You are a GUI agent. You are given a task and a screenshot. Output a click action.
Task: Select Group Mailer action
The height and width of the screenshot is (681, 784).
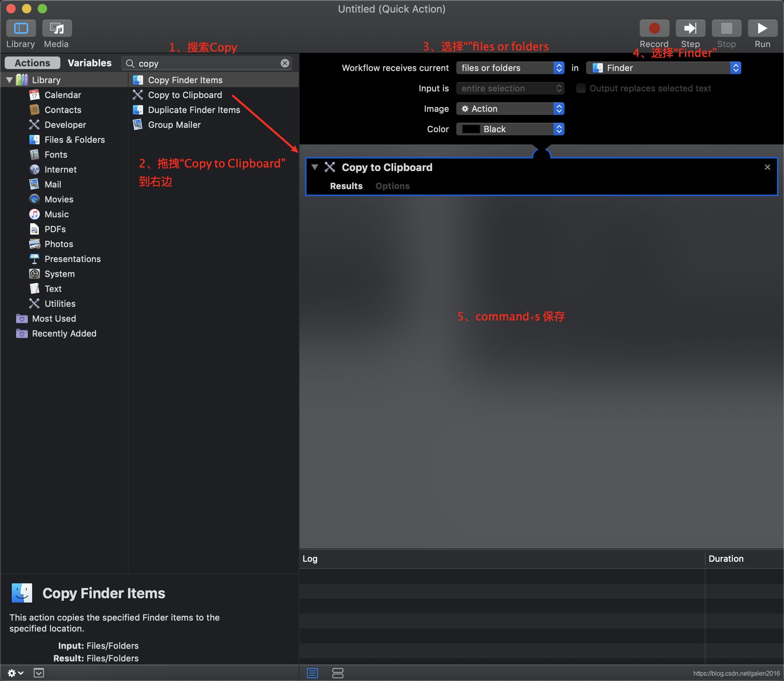pos(214,125)
